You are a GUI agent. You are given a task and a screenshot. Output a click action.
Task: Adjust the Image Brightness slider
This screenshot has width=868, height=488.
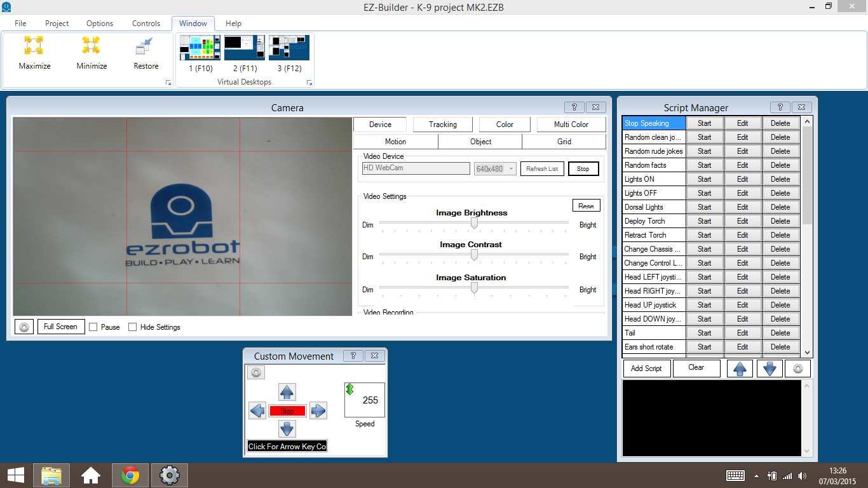pos(473,223)
